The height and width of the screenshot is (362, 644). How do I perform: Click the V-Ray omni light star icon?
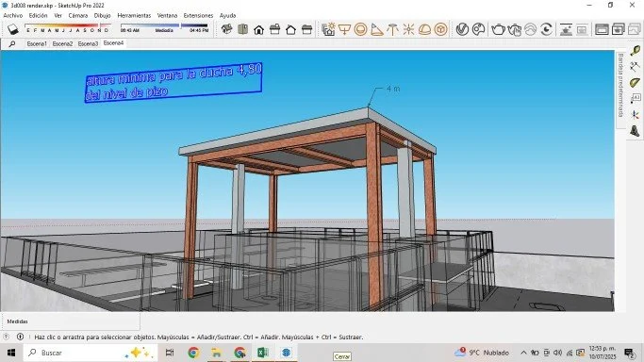point(408,29)
